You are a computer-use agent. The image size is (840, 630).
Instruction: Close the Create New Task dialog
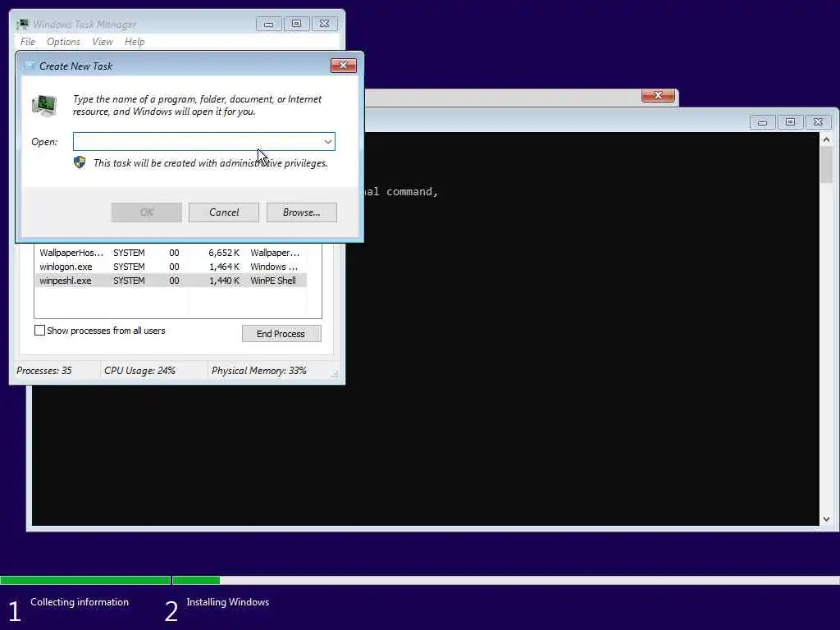pyautogui.click(x=344, y=66)
